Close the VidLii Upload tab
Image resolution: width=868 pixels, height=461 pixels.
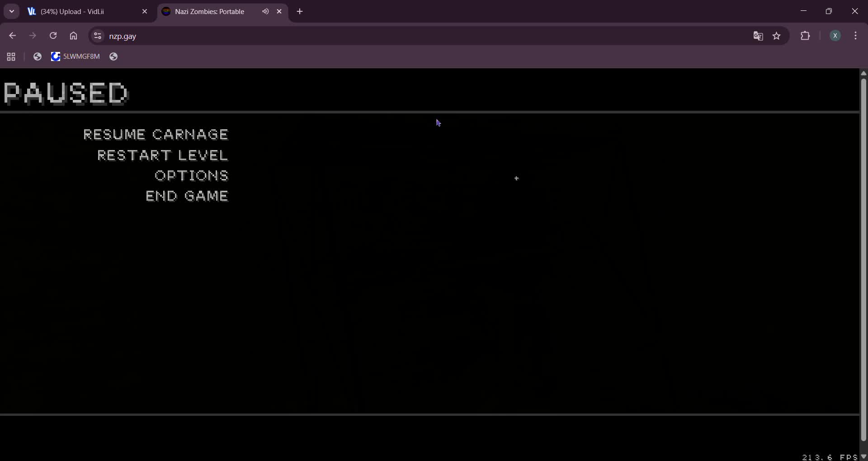145,12
